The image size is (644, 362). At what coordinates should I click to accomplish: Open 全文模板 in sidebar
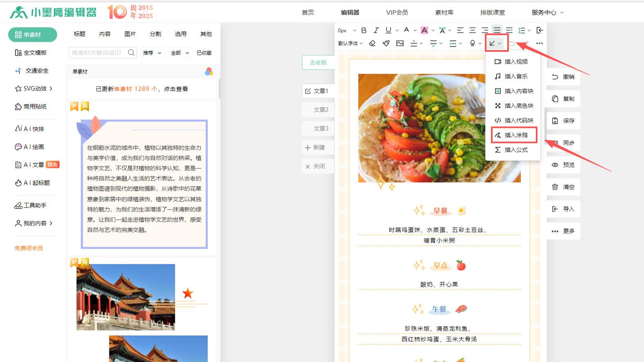click(31, 53)
